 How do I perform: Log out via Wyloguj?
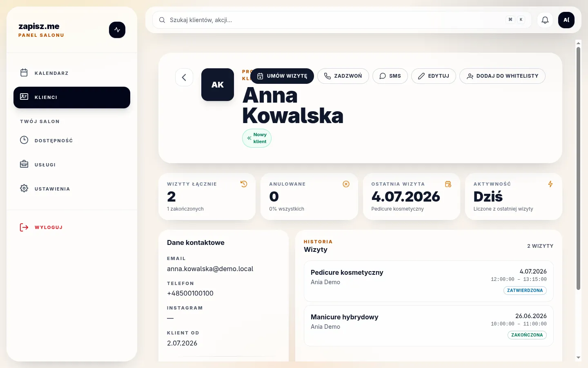pos(72,227)
